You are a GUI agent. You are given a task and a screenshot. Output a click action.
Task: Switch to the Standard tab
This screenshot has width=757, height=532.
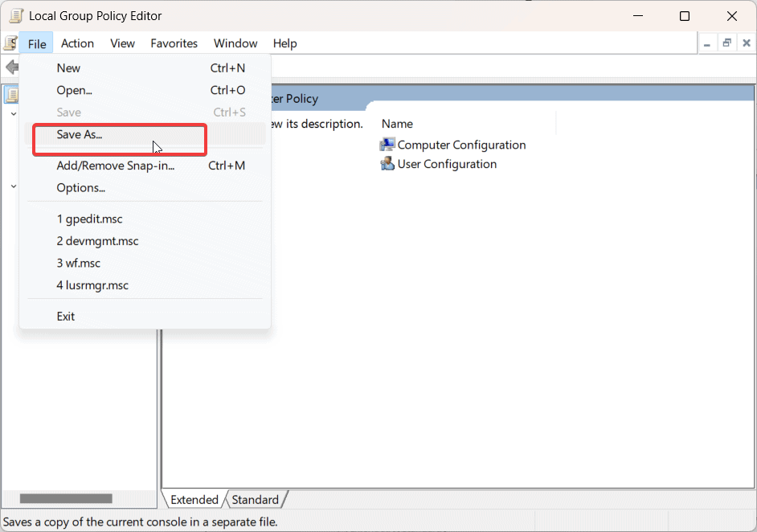point(255,500)
